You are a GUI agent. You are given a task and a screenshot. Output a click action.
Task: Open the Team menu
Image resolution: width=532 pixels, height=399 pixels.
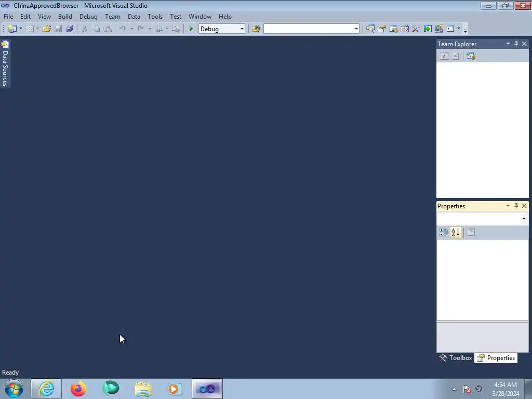tap(113, 16)
